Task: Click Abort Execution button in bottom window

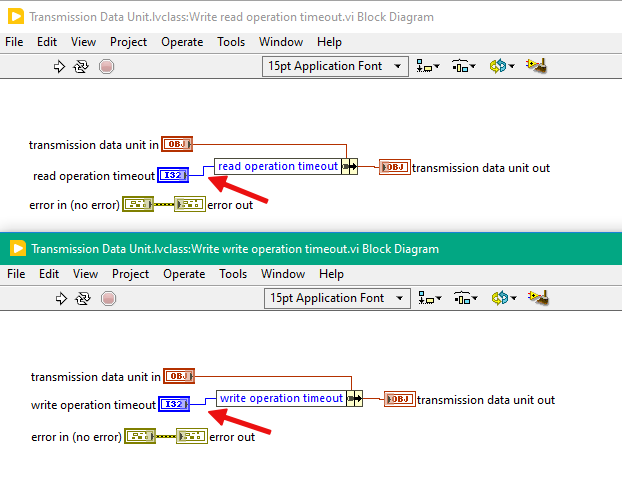Action: click(x=108, y=298)
